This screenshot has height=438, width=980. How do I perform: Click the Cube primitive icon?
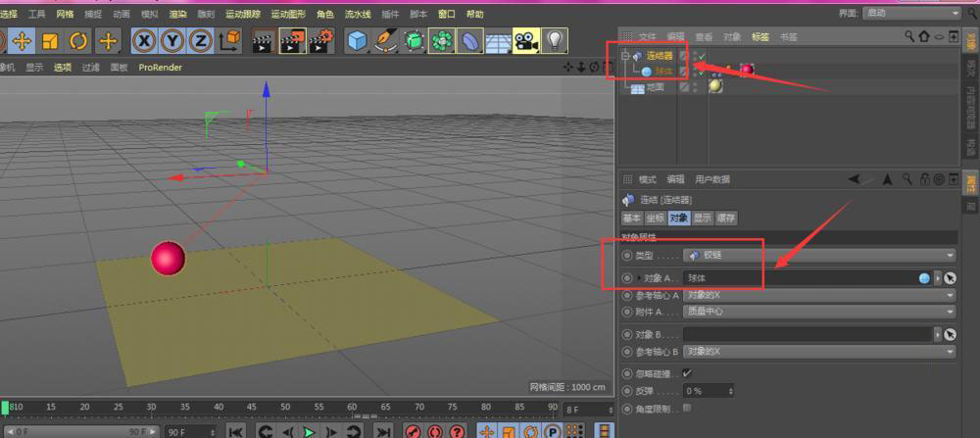[358, 40]
